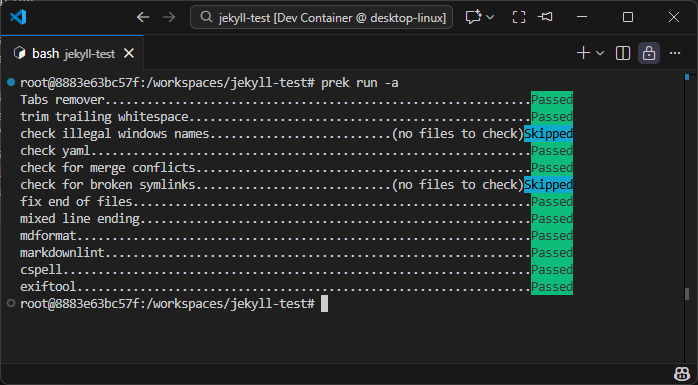Open launch profile dropdown next to plus
The width and height of the screenshot is (698, 385).
pos(600,53)
